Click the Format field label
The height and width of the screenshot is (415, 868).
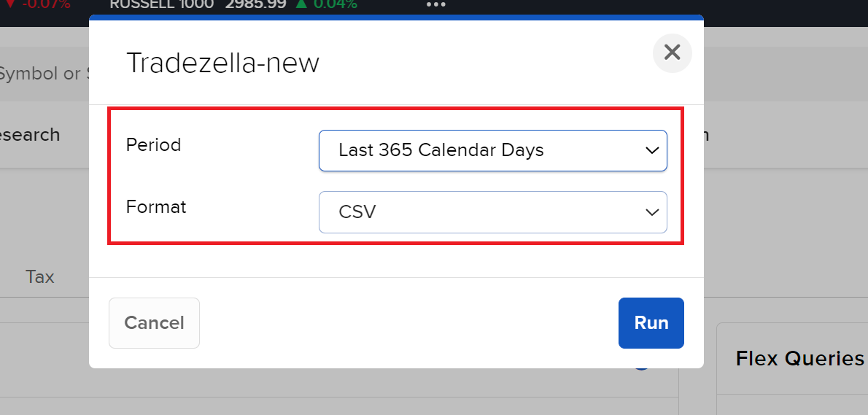click(156, 207)
